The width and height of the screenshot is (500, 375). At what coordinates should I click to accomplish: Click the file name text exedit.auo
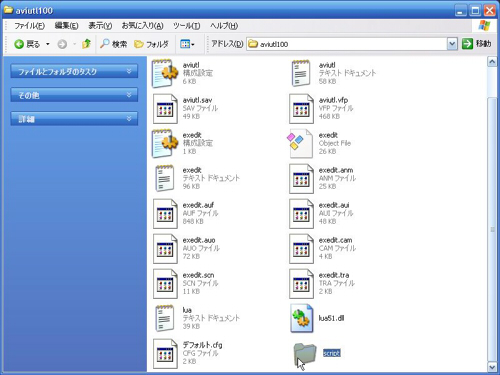(199, 240)
